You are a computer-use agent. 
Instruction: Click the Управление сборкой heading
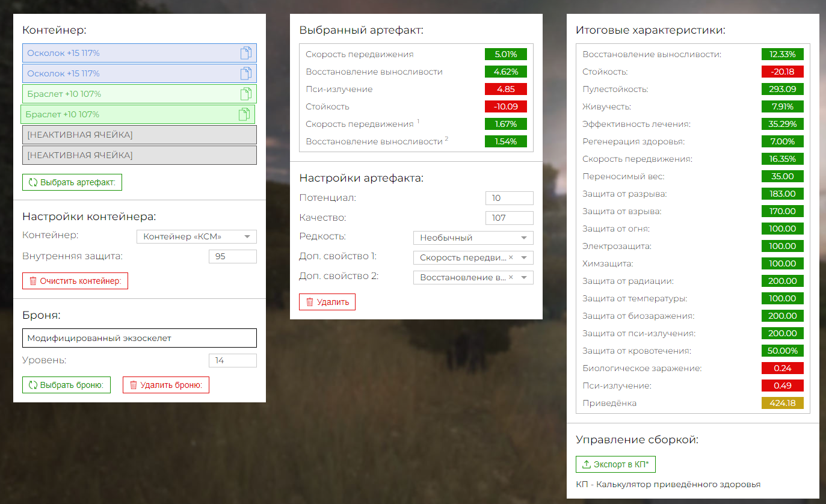tap(637, 440)
